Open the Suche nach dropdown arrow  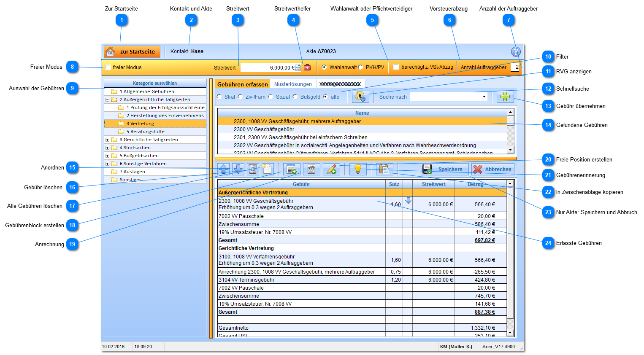[x=484, y=97]
